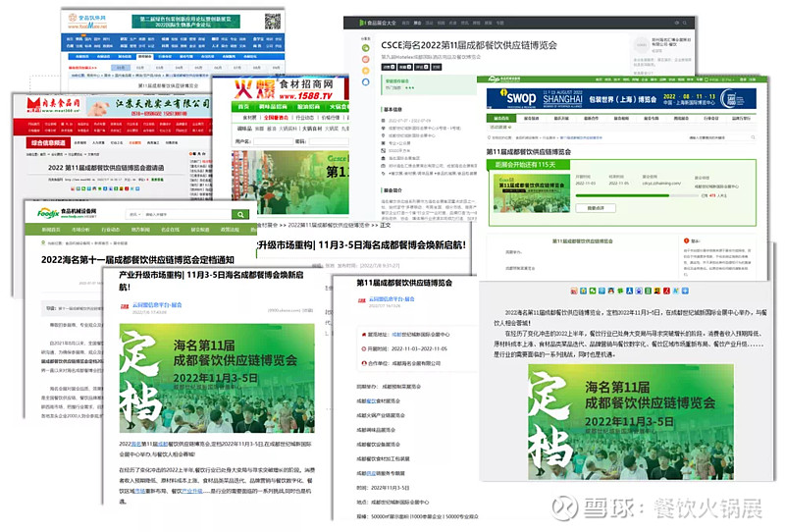Click the red Weibo share icon beside the CSCE title

[x=365, y=60]
